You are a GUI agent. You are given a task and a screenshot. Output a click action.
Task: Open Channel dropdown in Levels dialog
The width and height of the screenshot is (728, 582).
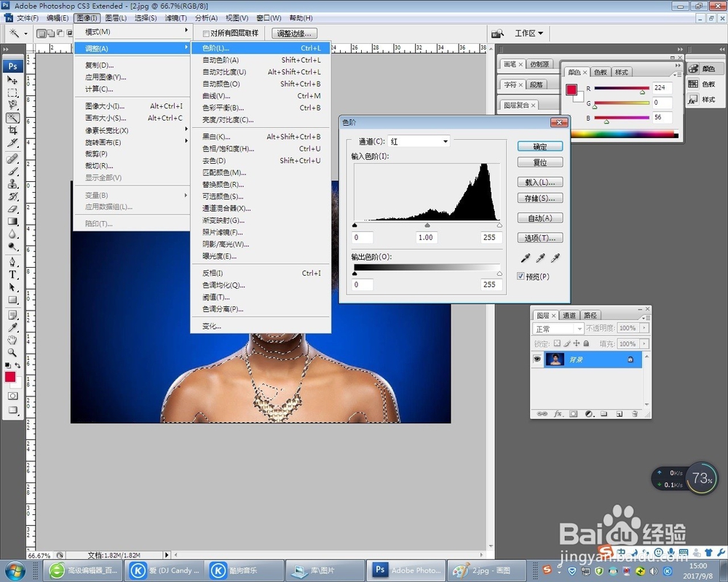(419, 141)
